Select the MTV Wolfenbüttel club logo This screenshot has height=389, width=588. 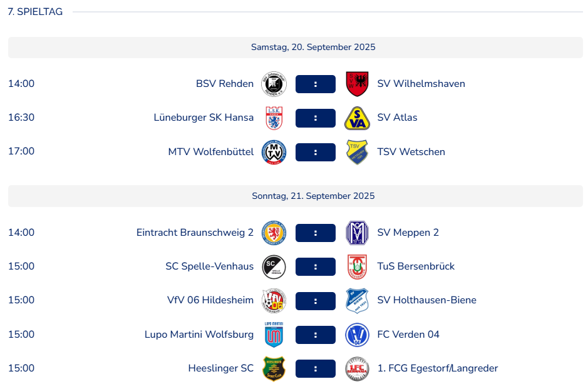pos(274,152)
